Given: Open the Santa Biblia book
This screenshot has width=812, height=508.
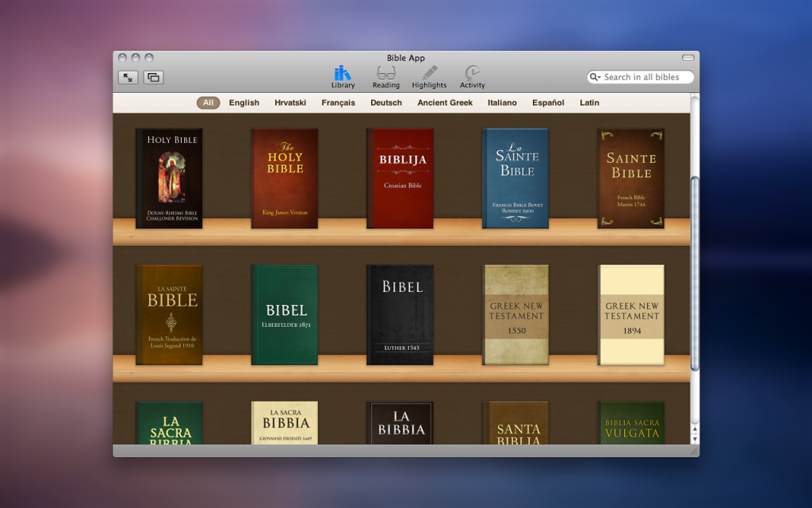Looking at the screenshot, I should click(515, 422).
